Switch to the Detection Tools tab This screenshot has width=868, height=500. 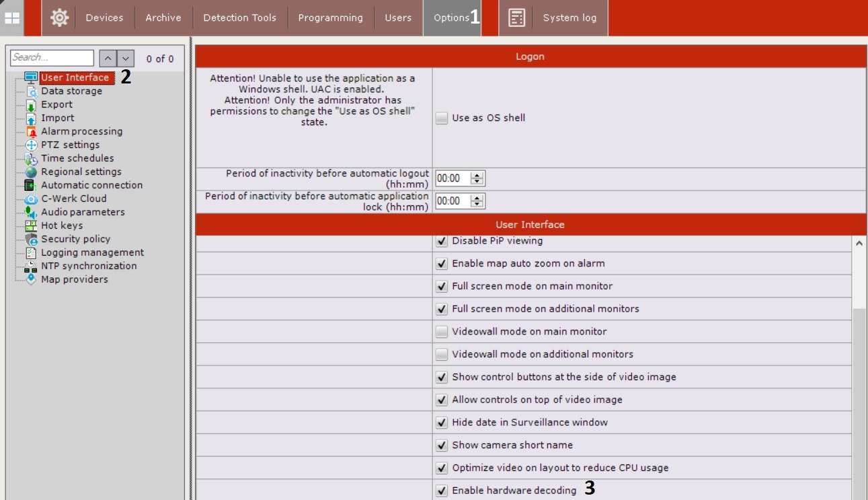coord(239,18)
